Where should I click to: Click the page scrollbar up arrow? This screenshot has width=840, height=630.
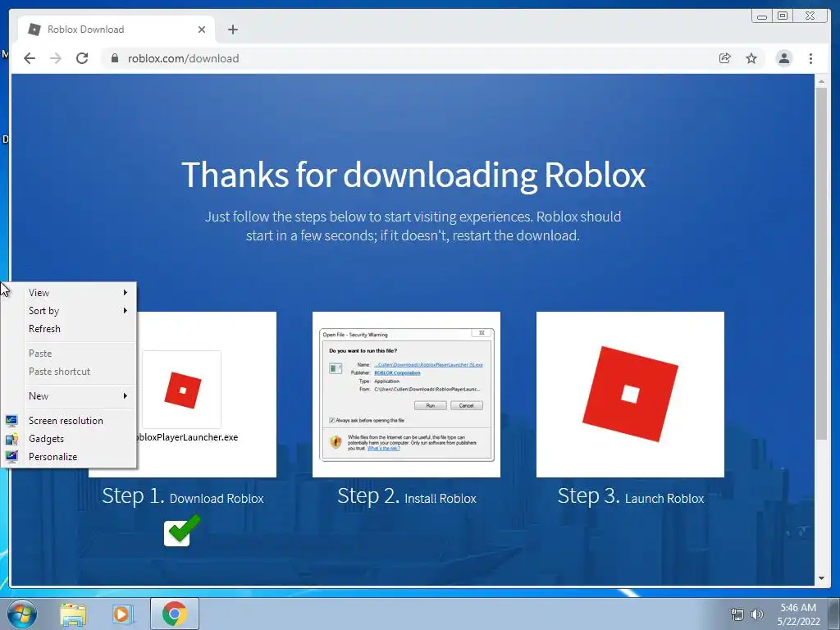pyautogui.click(x=821, y=81)
